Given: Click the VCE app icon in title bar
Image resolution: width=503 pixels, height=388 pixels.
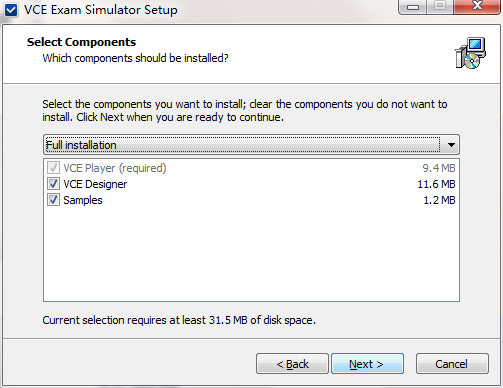Looking at the screenshot, I should 11,10.
